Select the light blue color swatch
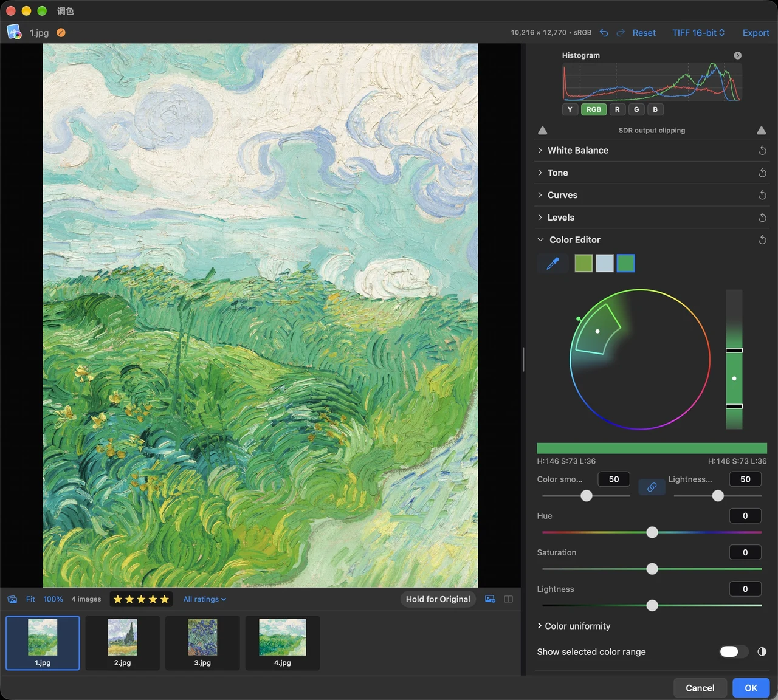The image size is (778, 700). [605, 263]
